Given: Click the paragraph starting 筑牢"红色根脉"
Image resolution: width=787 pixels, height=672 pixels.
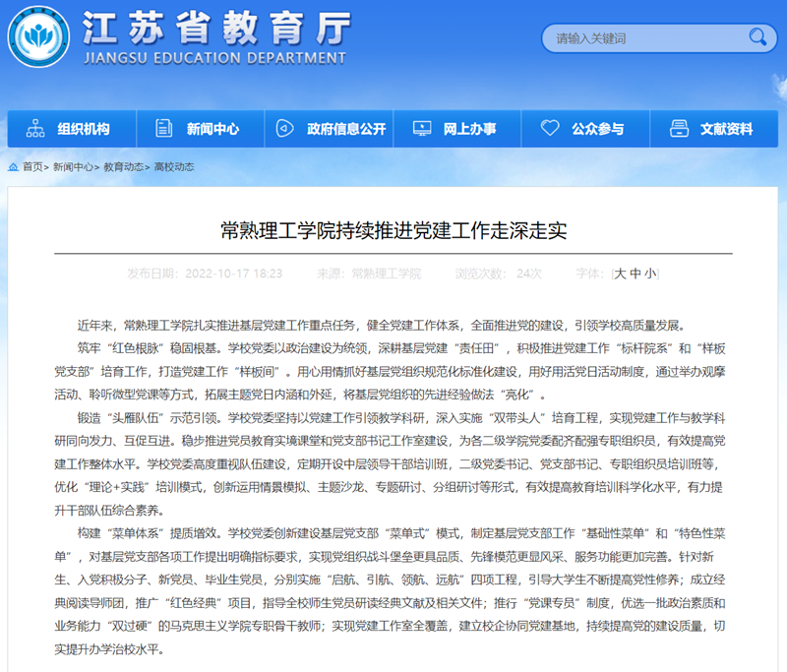Looking at the screenshot, I should click(x=390, y=372).
